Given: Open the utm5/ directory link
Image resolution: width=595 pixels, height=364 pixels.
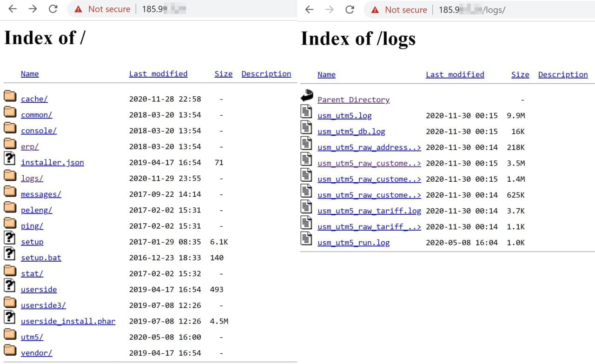Looking at the screenshot, I should click(x=32, y=337).
